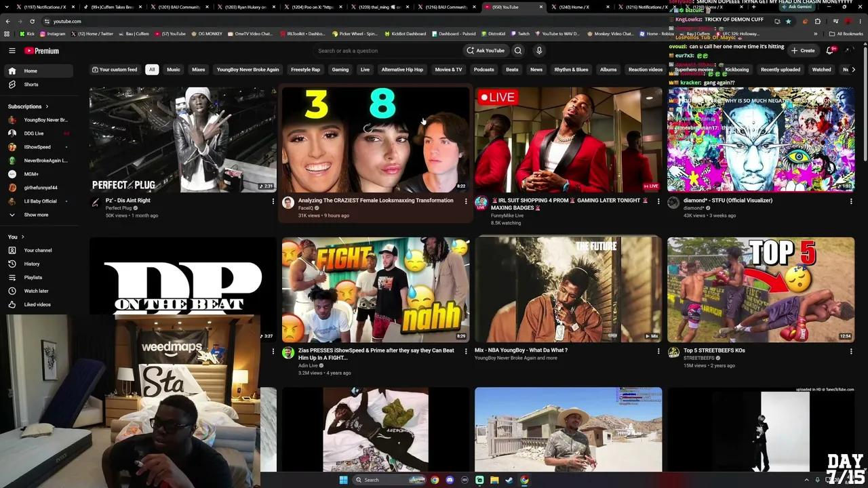This screenshot has height=488, width=868.
Task: Play the TOP 5 knockout thumbnail
Action: pos(761,289)
